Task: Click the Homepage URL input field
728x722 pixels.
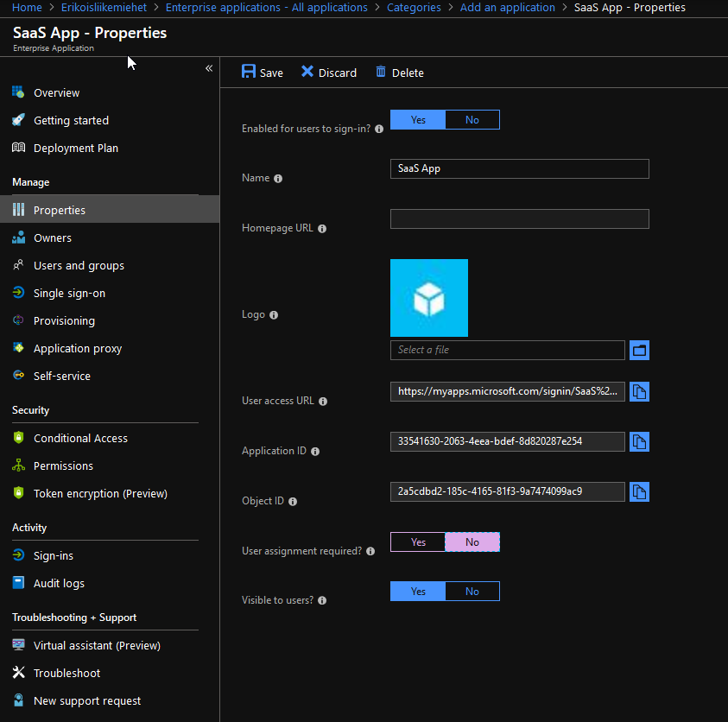Action: pyautogui.click(x=520, y=218)
